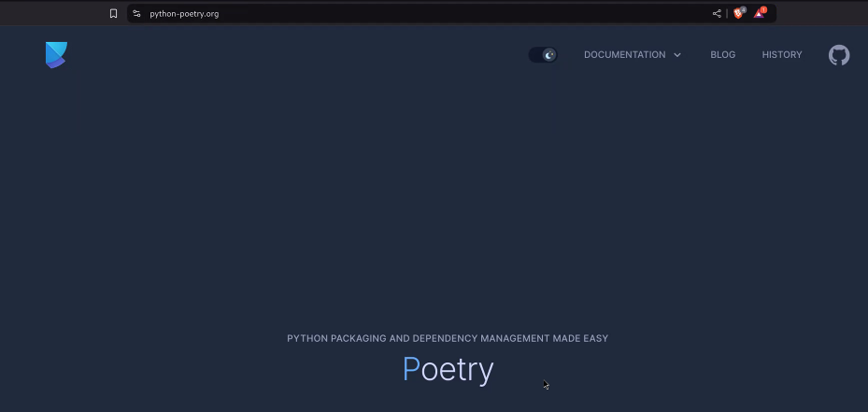
Task: Open the HISTORY page
Action: pos(782,55)
